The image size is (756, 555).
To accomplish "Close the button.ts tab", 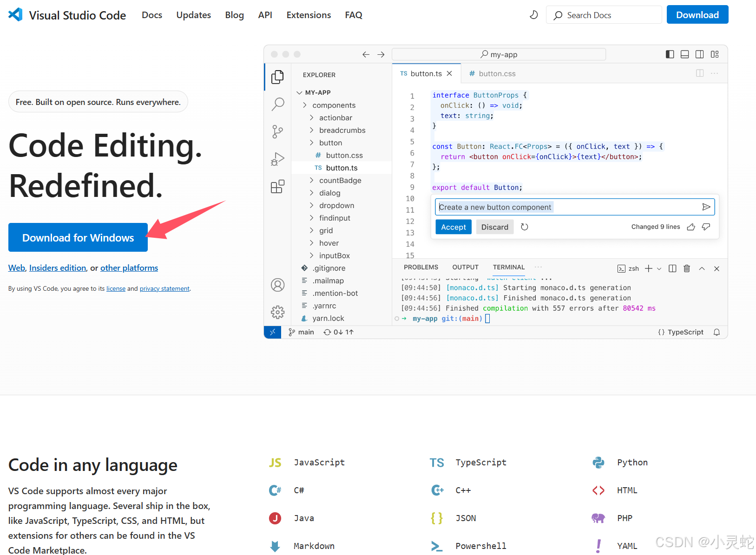I will coord(449,73).
